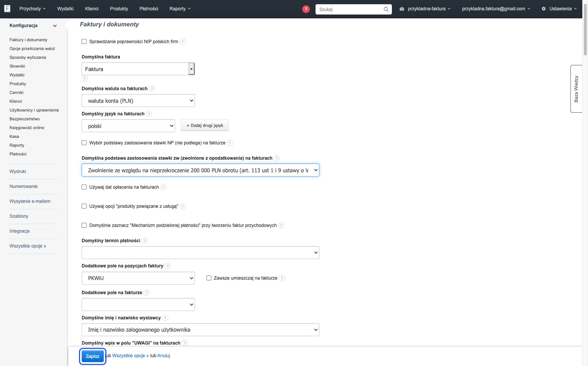Tick Wybór podstawy zastosowania stawki NP checkbox

pos(84,143)
